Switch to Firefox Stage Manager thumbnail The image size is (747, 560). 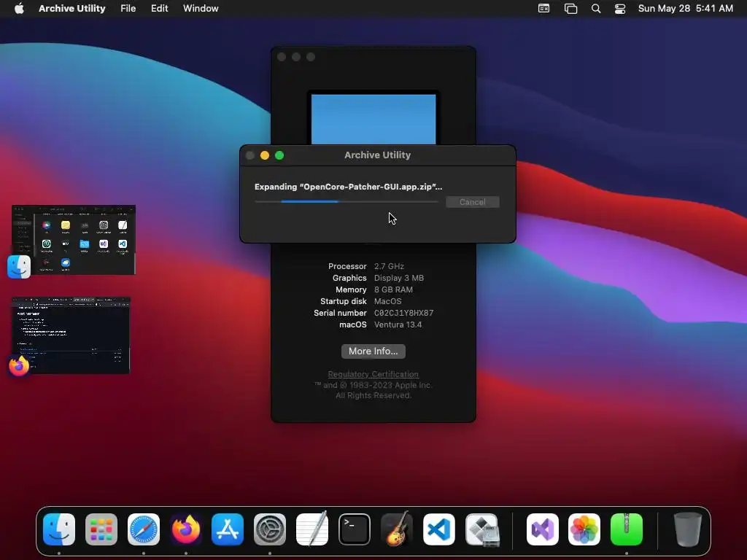point(71,335)
